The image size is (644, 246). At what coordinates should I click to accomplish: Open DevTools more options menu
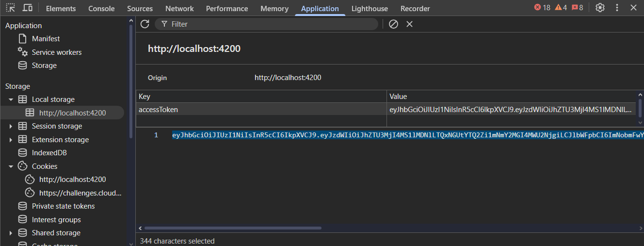click(x=617, y=8)
